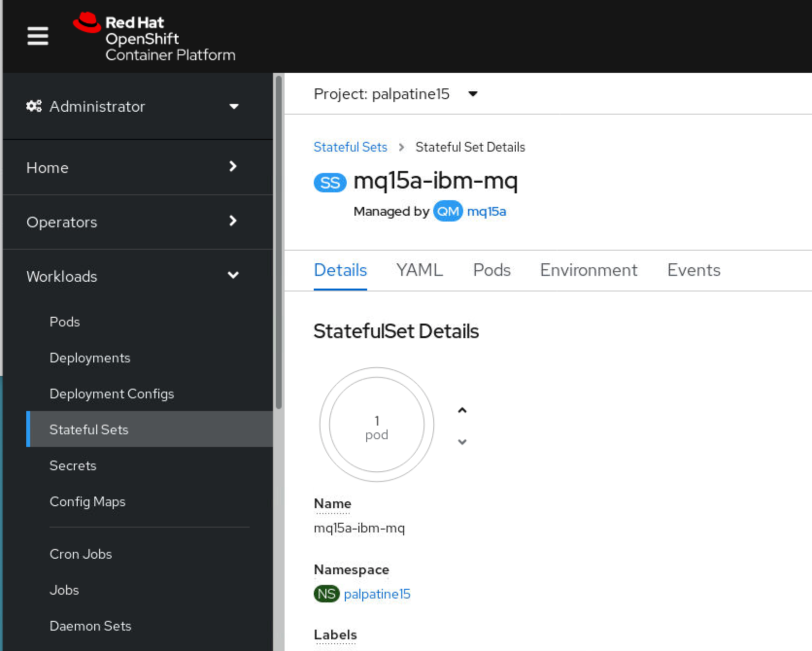Viewport: 812px width, 651px height.
Task: Open Daemon Sets in the sidebar
Action: pyautogui.click(x=150, y=626)
